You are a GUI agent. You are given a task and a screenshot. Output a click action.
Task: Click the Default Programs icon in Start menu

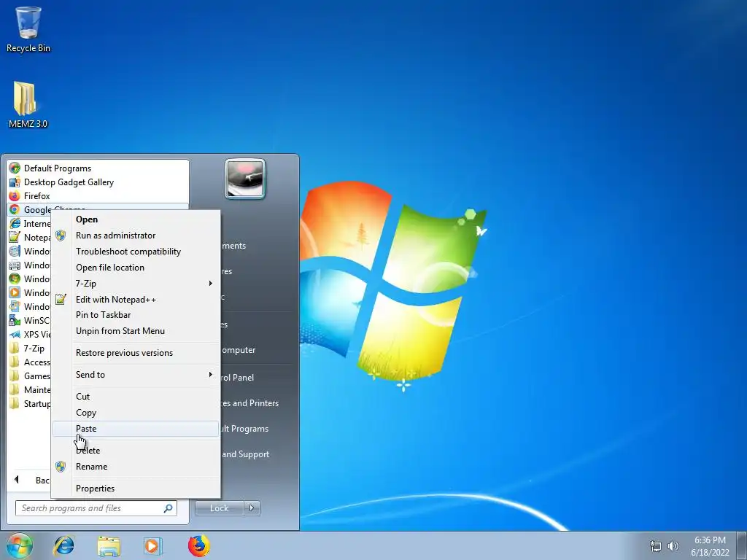[15, 168]
